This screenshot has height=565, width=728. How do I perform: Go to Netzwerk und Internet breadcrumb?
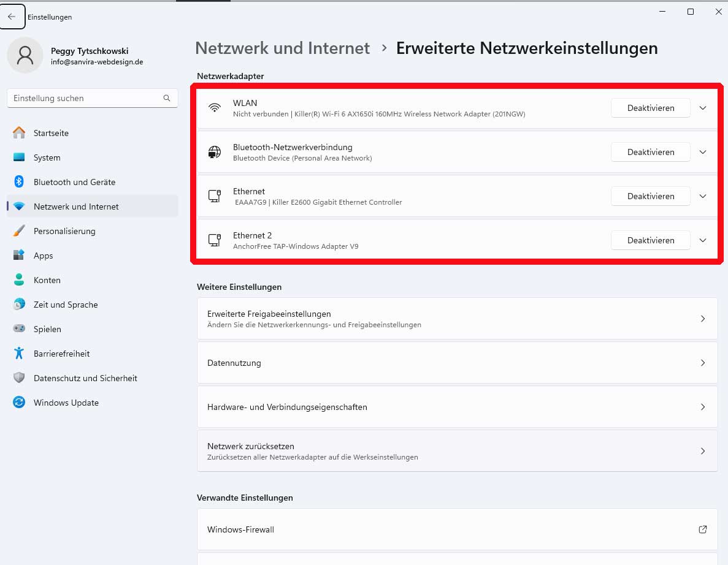pyautogui.click(x=282, y=48)
